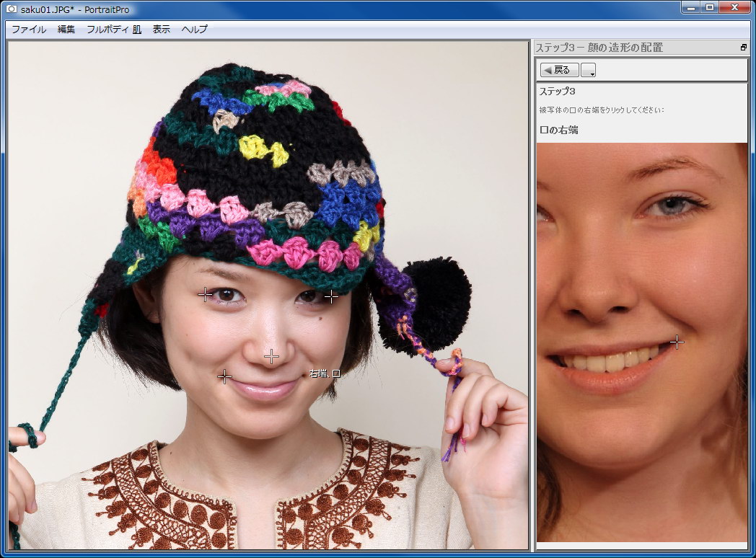Click the nose tip crosshair marker
This screenshot has width=756, height=558.
271,357
